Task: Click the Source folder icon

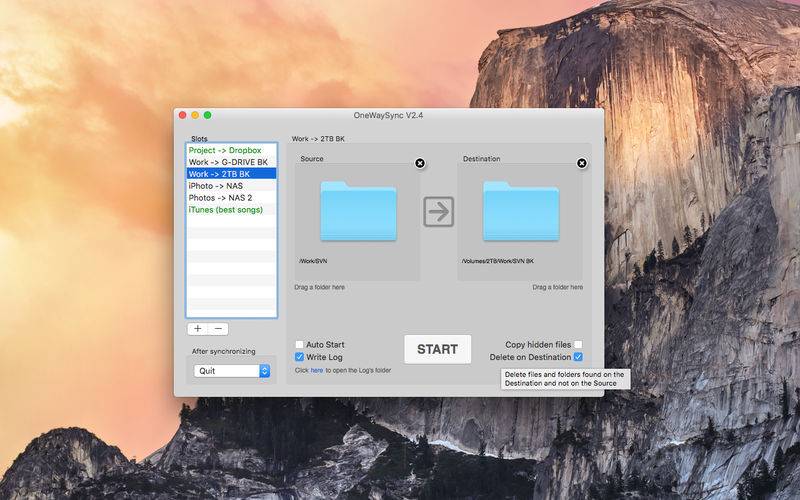Action: click(358, 211)
